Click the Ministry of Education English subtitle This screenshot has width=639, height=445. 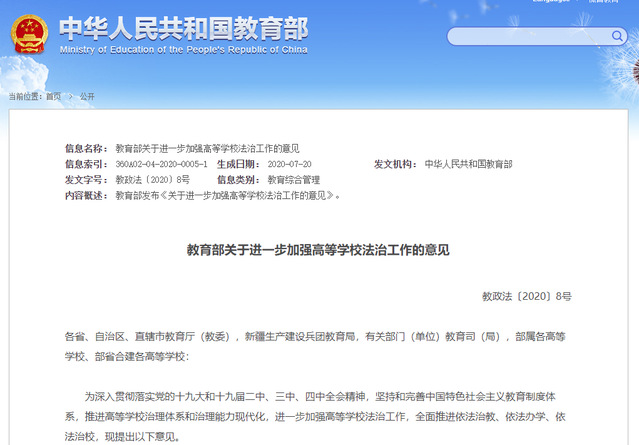(x=183, y=49)
